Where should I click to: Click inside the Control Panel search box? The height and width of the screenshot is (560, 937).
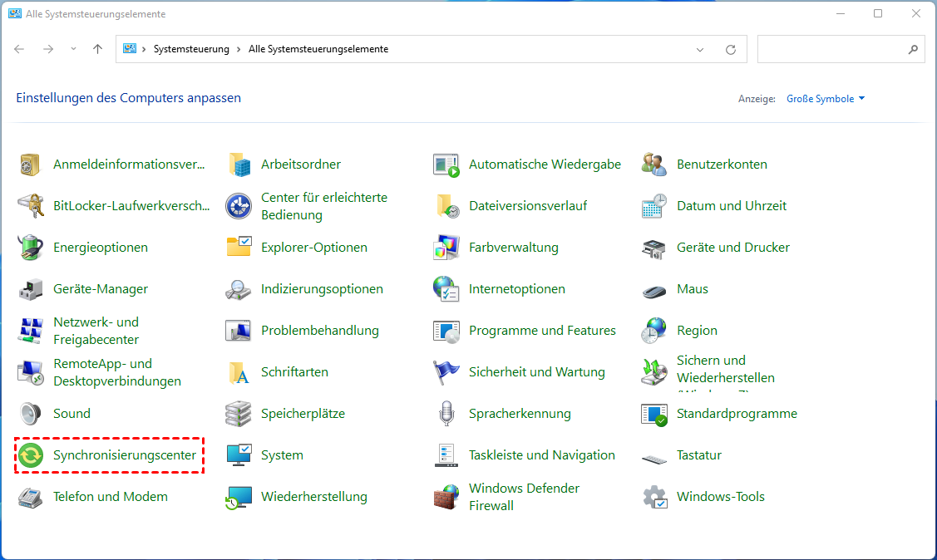(x=831, y=49)
